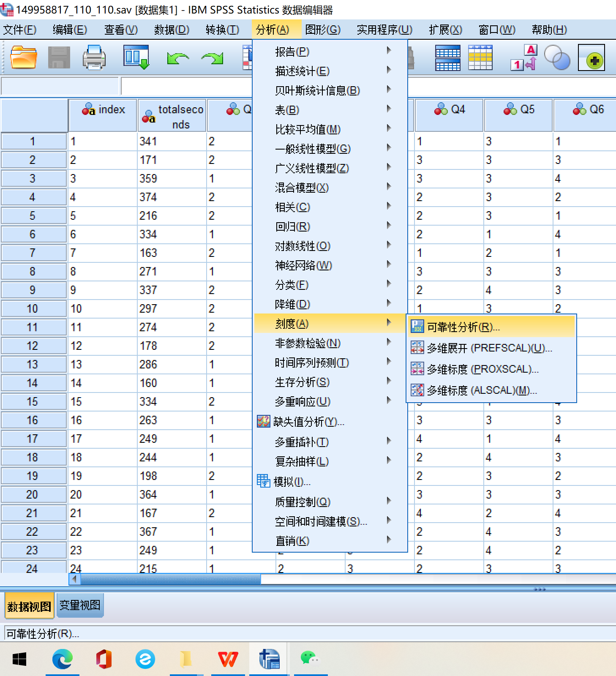The height and width of the screenshot is (676, 616).
Task: Expand Regression (回归) submenu
Action: pyautogui.click(x=330, y=226)
